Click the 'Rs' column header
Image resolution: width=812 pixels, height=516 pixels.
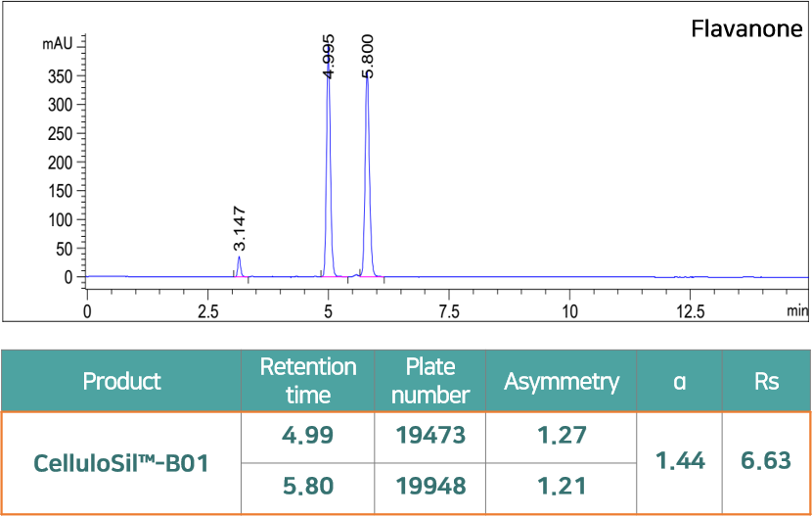point(766,381)
